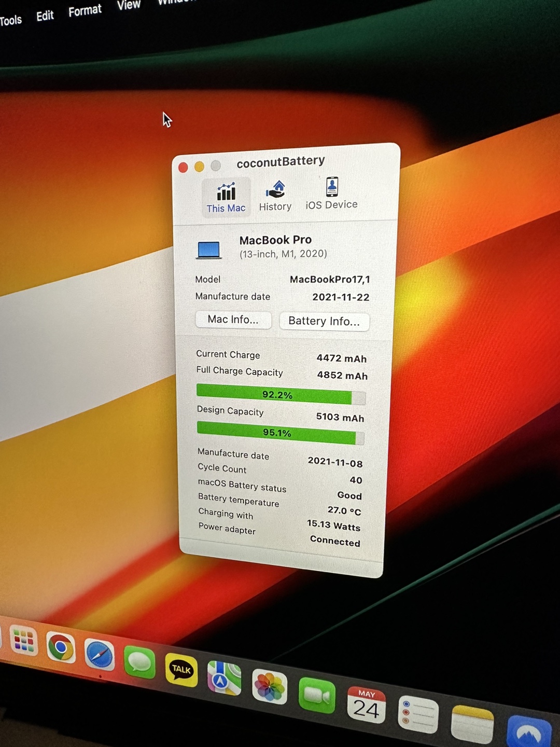Image resolution: width=560 pixels, height=747 pixels.
Task: Click the battery temperature 27.0 °C
Action: point(344,511)
